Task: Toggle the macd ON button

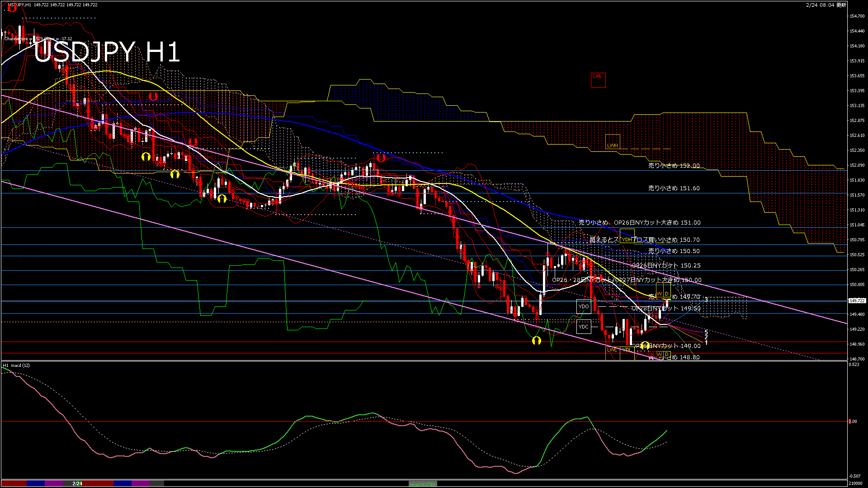Action: 423,484
